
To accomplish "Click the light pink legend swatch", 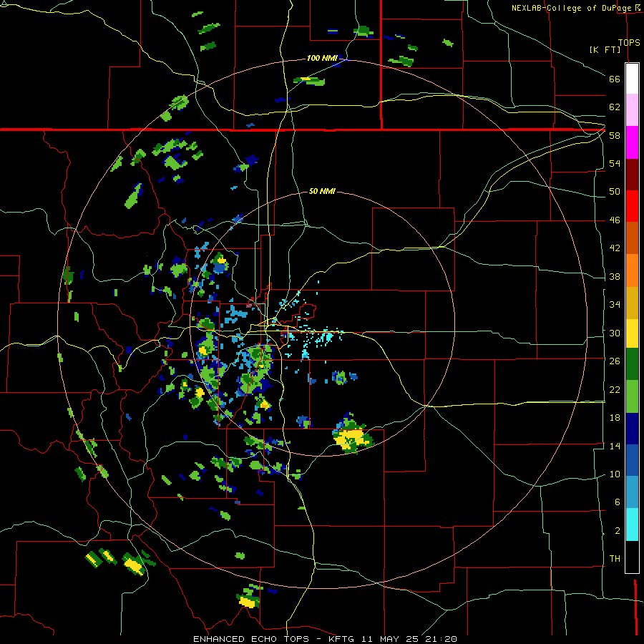I will [x=632, y=110].
